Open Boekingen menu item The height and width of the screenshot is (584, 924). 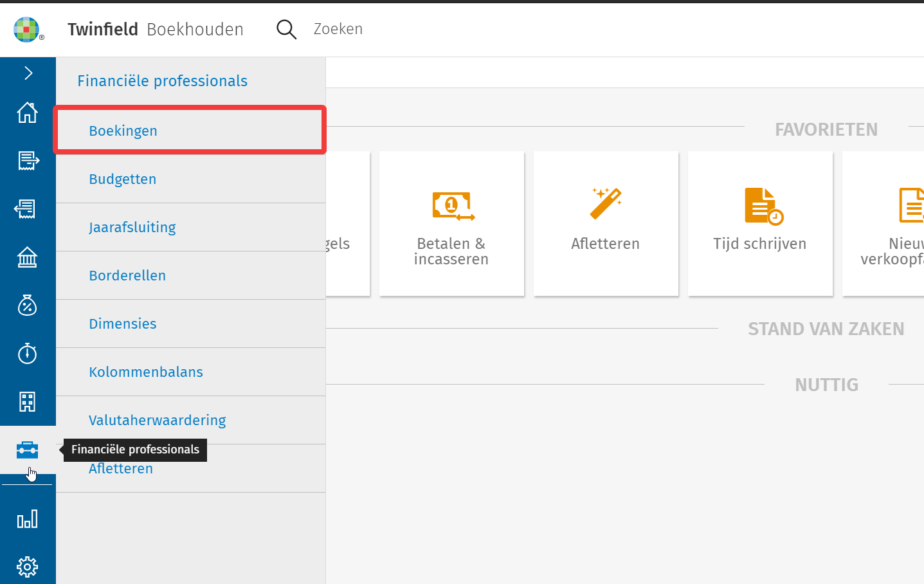[x=123, y=131]
